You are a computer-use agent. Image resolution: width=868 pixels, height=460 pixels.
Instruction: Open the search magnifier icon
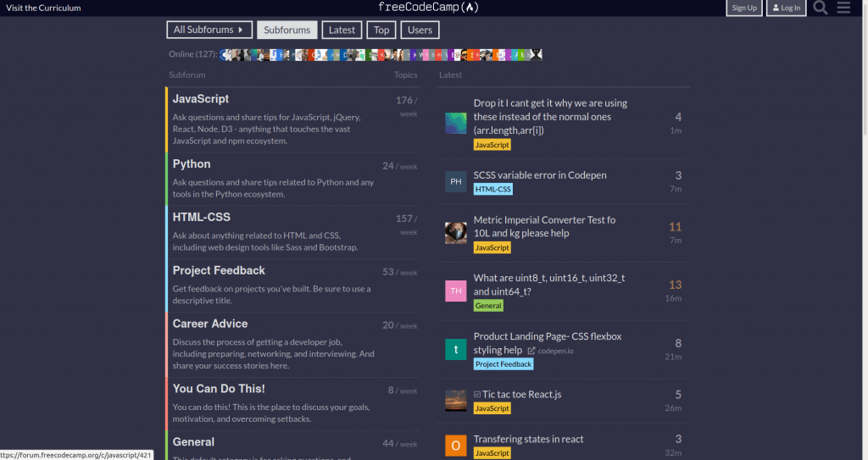point(821,8)
